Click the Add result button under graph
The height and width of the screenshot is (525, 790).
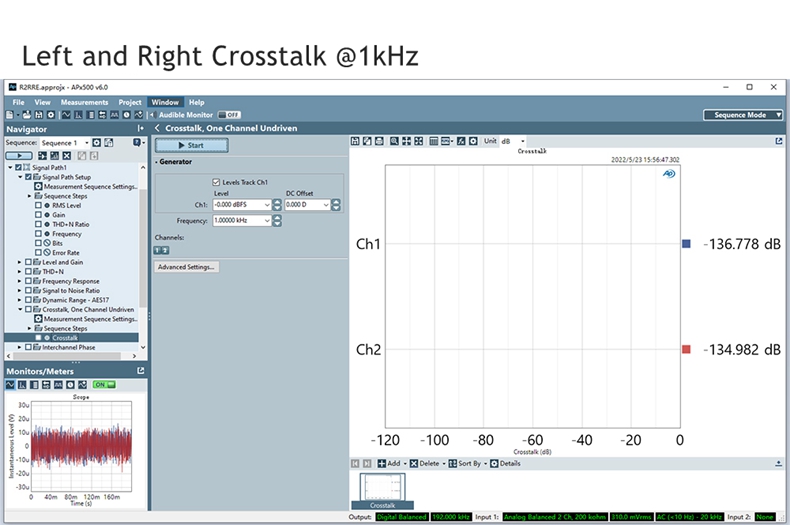[383, 464]
